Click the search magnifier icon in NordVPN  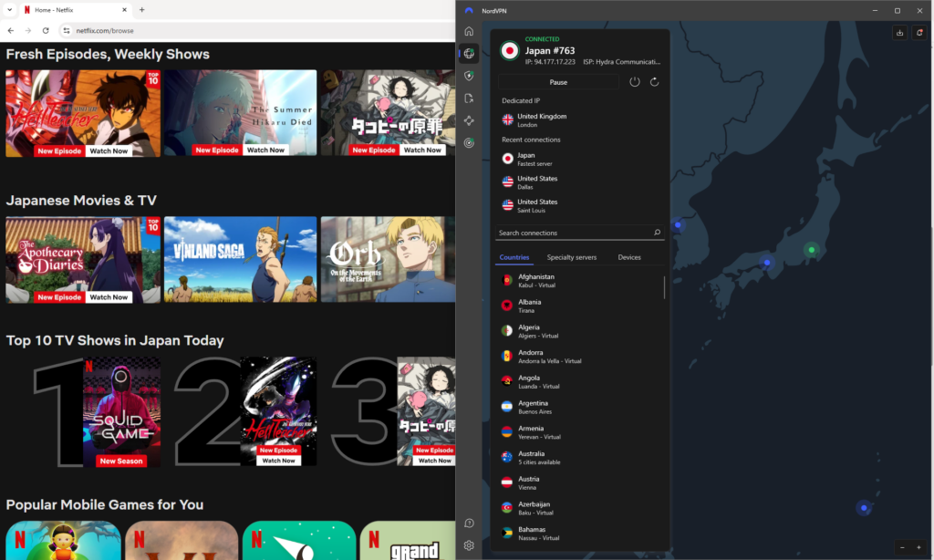coord(657,233)
